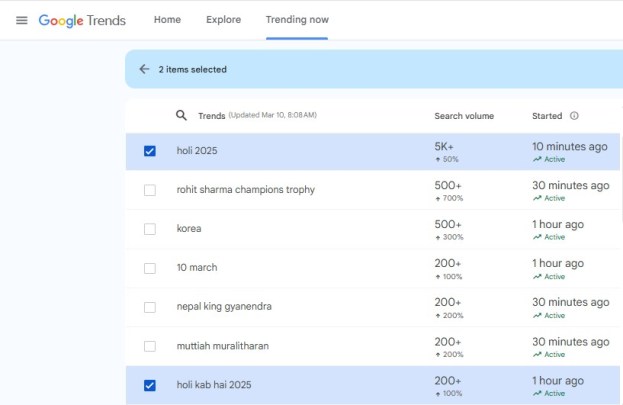Click the 'Updated Mar 10, 8:08 AM' note

point(273,115)
